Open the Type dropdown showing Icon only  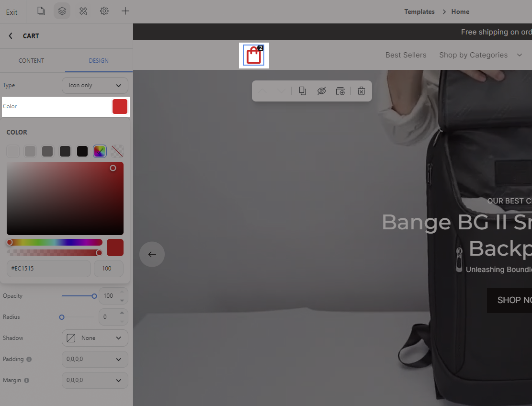pyautogui.click(x=95, y=85)
